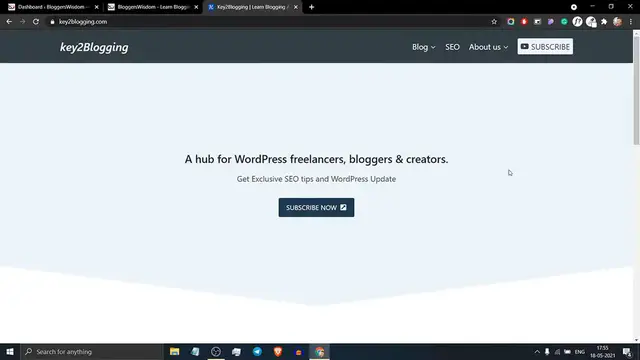Open Chrome's three-dot menu
The width and height of the screenshot is (640, 360).
tap(631, 22)
